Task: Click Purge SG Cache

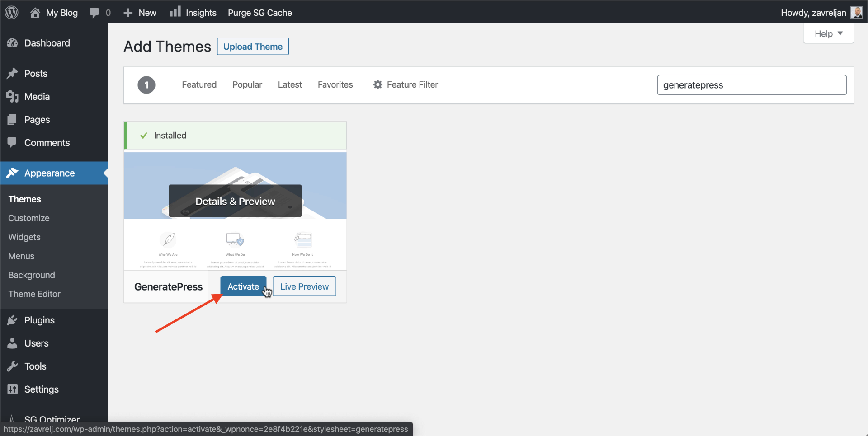Action: point(260,13)
